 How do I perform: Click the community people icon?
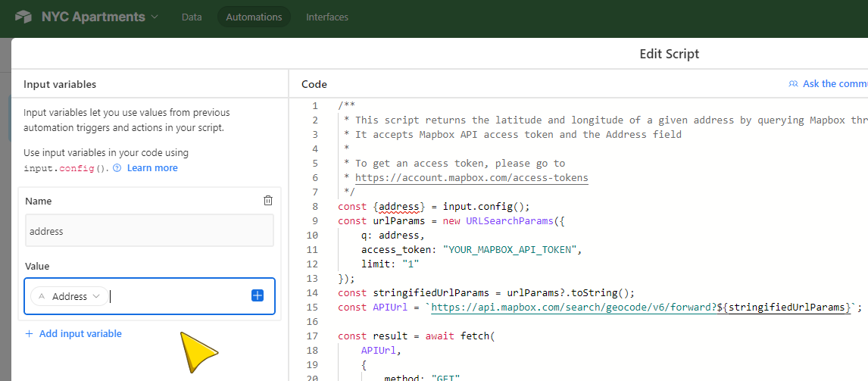[793, 83]
